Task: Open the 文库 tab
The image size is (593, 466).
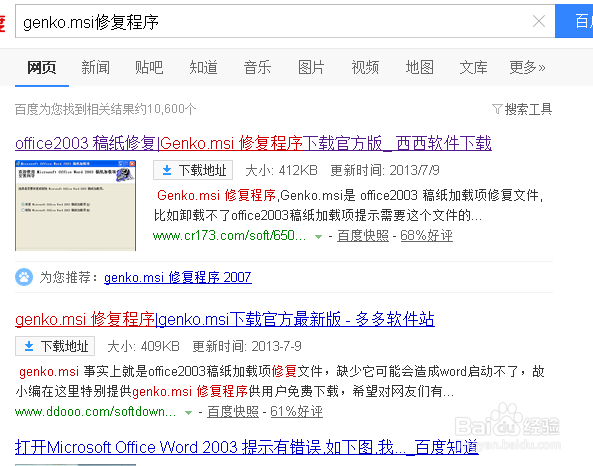Action: coord(473,68)
